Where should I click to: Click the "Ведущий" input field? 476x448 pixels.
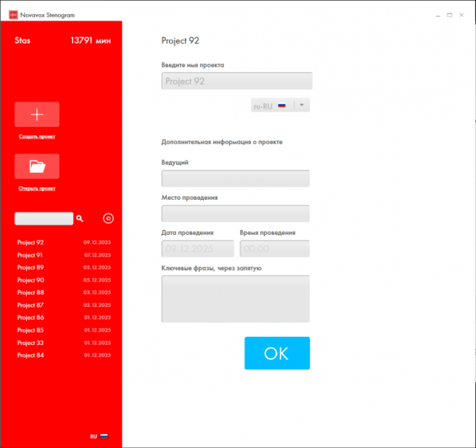click(235, 178)
